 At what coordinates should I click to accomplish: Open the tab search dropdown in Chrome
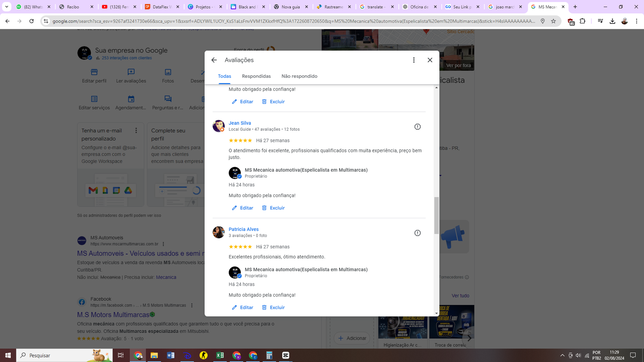[7, 7]
